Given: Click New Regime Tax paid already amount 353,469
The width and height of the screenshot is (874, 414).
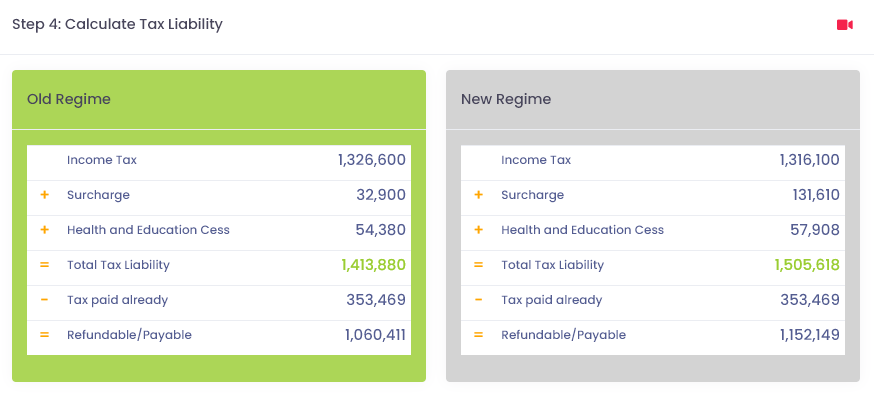Looking at the screenshot, I should (810, 300).
